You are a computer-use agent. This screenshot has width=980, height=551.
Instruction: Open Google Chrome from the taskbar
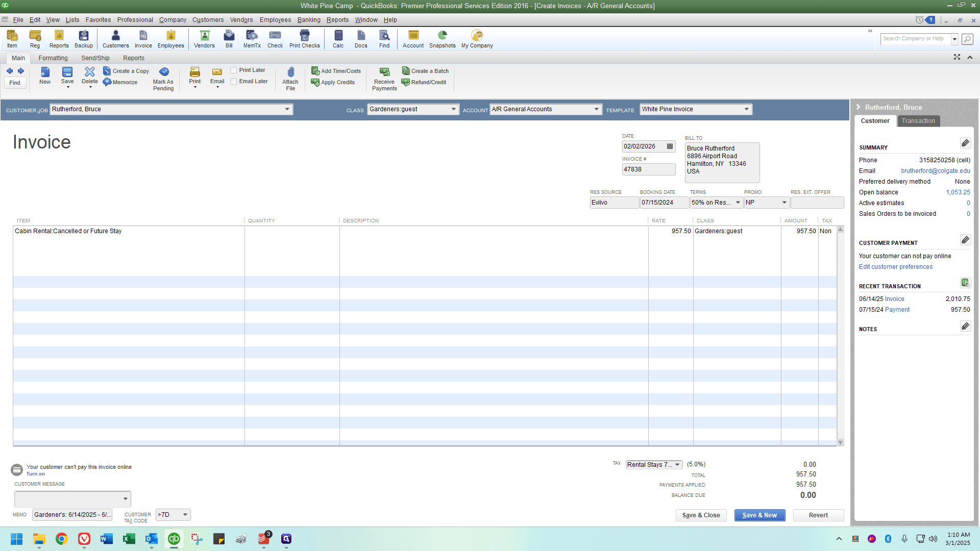tap(62, 539)
